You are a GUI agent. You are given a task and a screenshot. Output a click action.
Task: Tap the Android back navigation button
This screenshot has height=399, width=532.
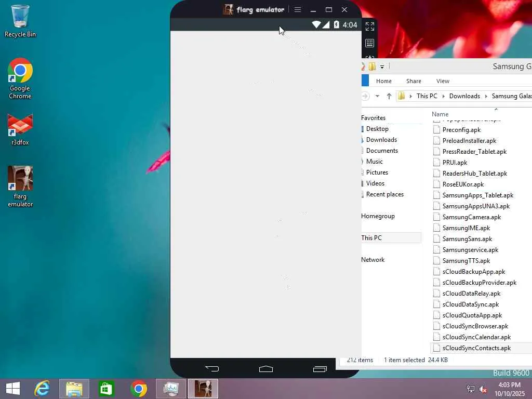(212, 368)
